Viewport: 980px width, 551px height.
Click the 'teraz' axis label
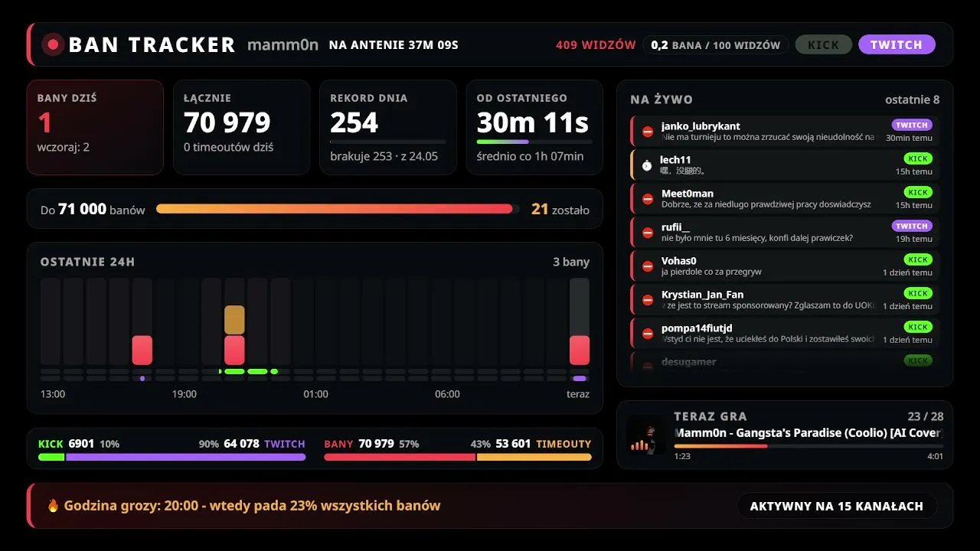[x=578, y=394]
